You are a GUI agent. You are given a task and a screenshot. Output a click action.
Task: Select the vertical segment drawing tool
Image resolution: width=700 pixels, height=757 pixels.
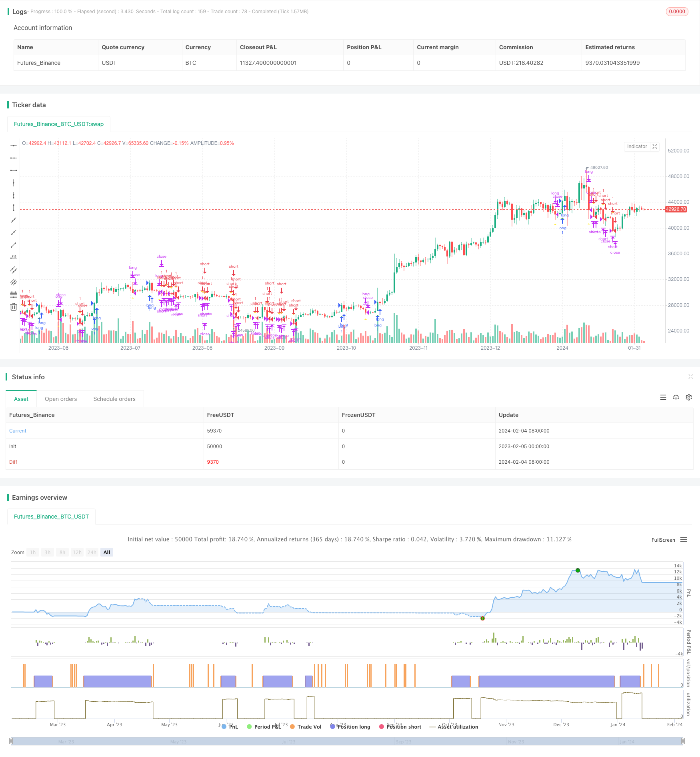point(14,208)
